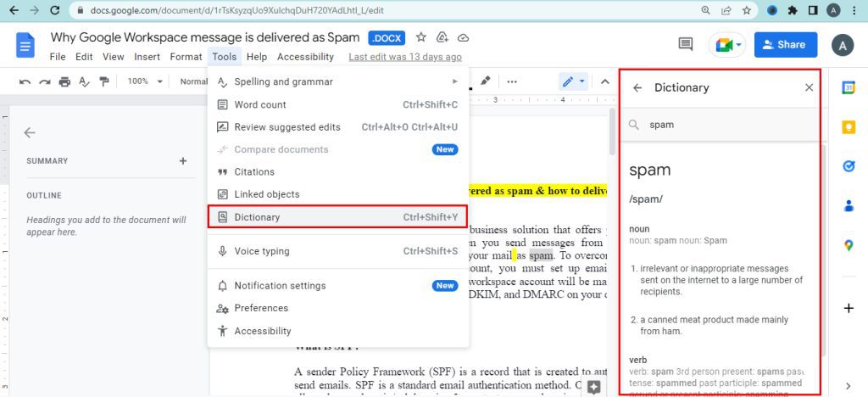Click the document vertical scrollbar
This screenshot has height=397, width=868.
pyautogui.click(x=612, y=131)
